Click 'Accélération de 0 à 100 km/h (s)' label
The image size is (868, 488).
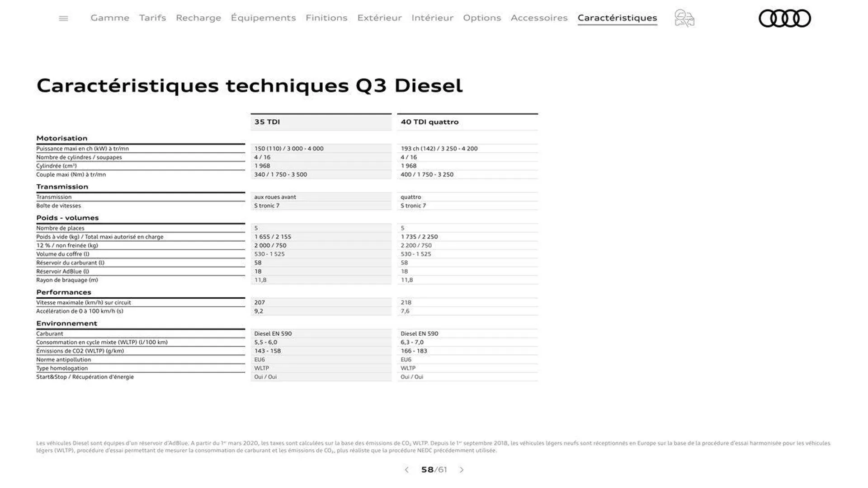80,311
